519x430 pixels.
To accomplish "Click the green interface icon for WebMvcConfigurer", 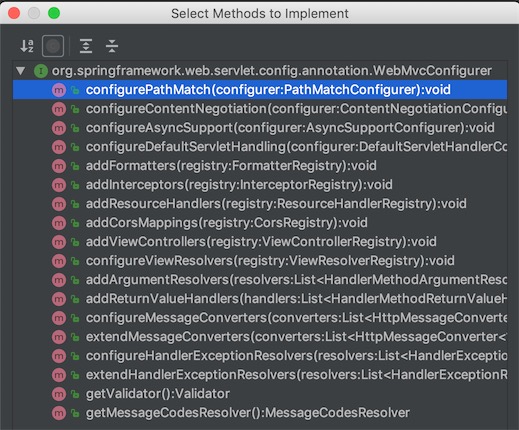I will (x=41, y=71).
